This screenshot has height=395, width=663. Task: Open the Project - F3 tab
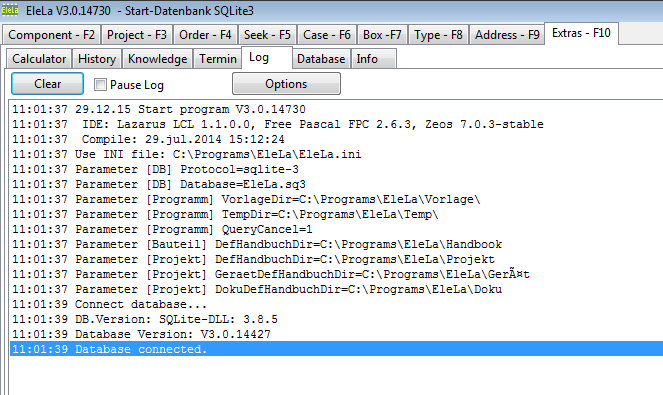pyautogui.click(x=137, y=35)
